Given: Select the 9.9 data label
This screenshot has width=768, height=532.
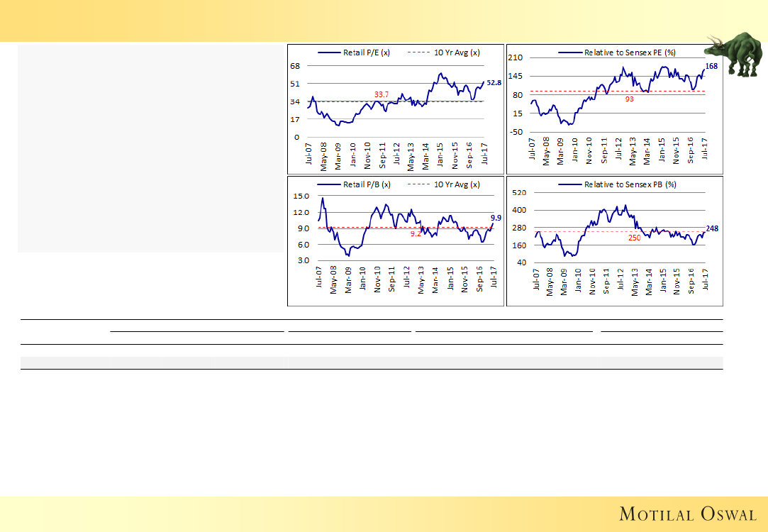Looking at the screenshot, I should click(496, 217).
